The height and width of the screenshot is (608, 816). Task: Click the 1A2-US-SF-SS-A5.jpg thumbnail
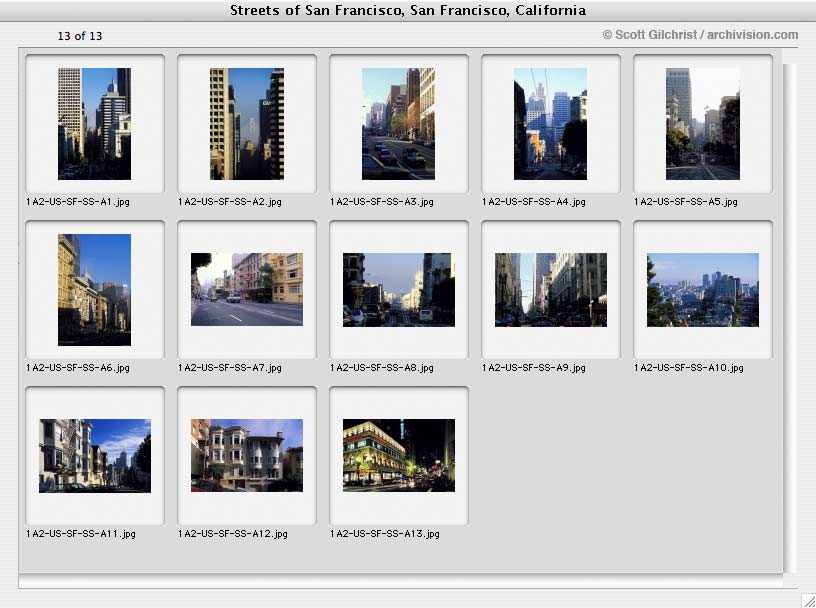(x=703, y=124)
